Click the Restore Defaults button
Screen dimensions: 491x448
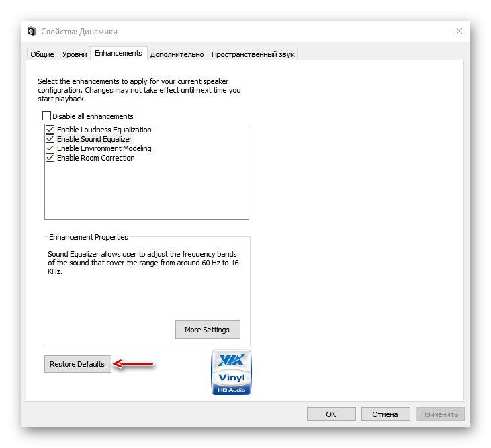[x=78, y=364]
